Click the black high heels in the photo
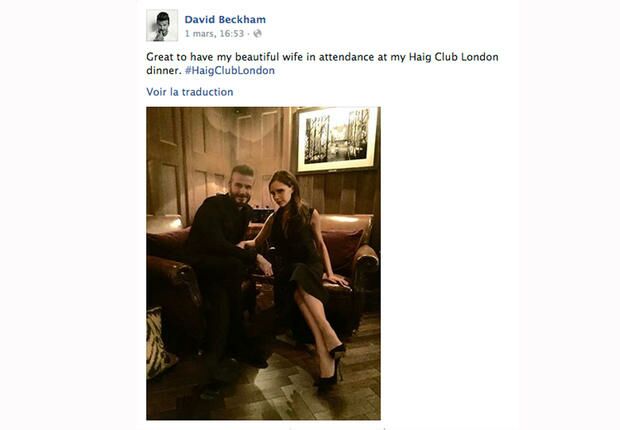620x430 pixels. coord(331,368)
